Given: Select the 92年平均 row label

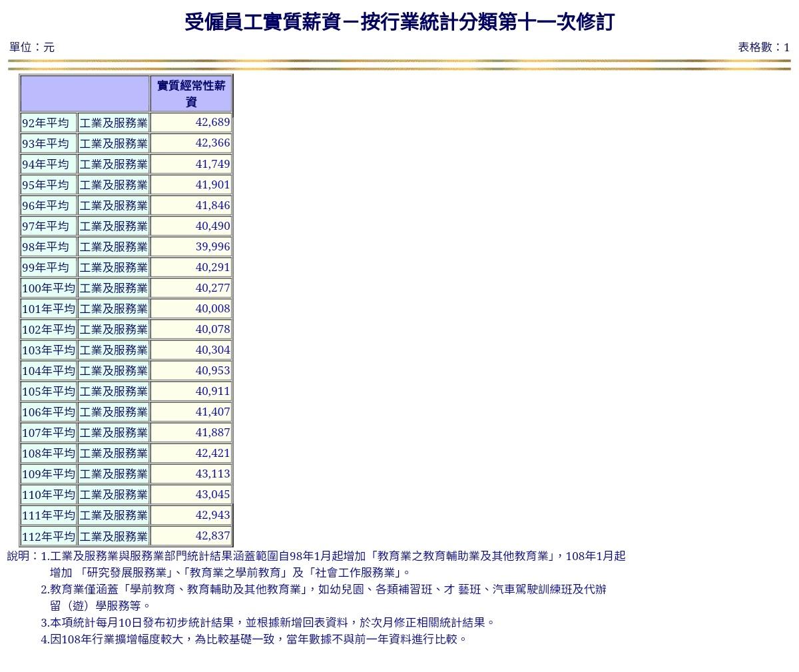Looking at the screenshot, I should pos(45,123).
